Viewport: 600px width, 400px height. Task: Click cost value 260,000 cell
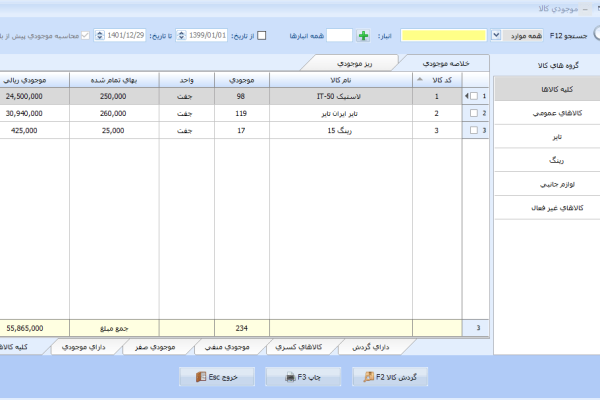pyautogui.click(x=114, y=113)
